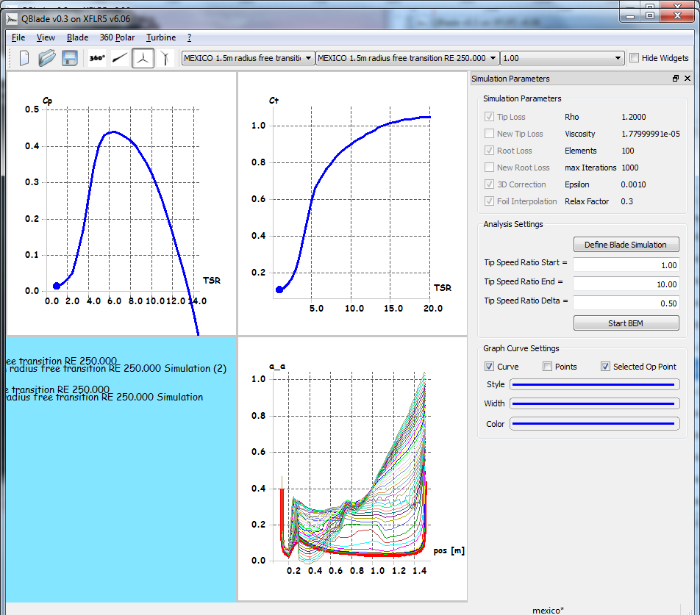This screenshot has width=700, height=615.
Task: Click the Tip Speed Ratio End field
Action: (x=626, y=284)
